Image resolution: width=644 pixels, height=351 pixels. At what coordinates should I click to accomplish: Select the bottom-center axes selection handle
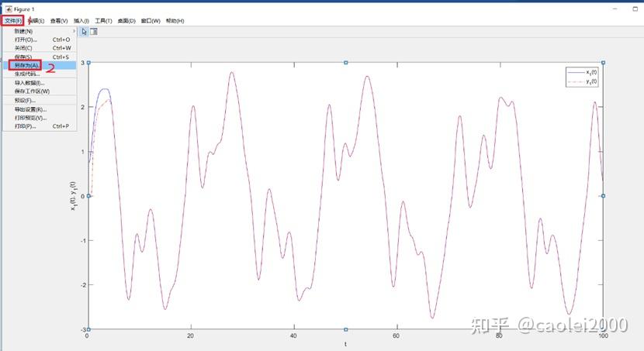346,329
